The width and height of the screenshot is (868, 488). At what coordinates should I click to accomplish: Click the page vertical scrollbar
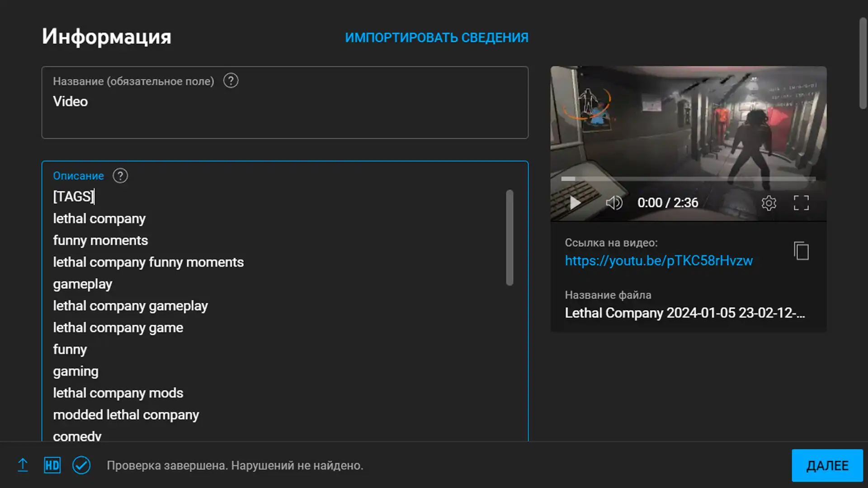[x=863, y=63]
